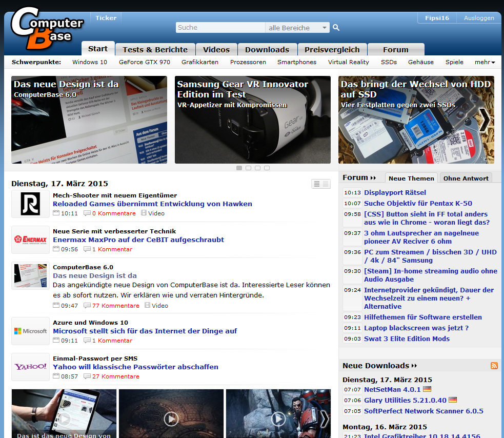504x438 pixels.
Task: Open the Downloads tab
Action: [x=267, y=50]
